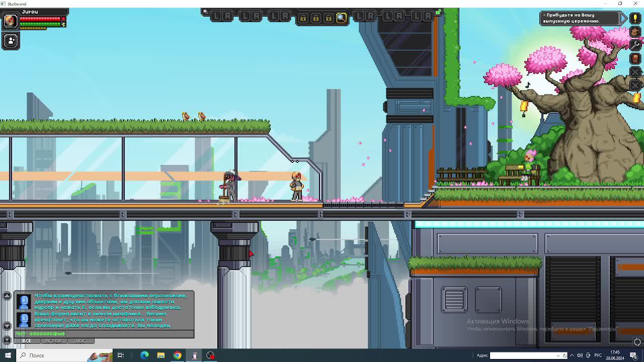Open the crafting wrench icon

pyautogui.click(x=635, y=45)
